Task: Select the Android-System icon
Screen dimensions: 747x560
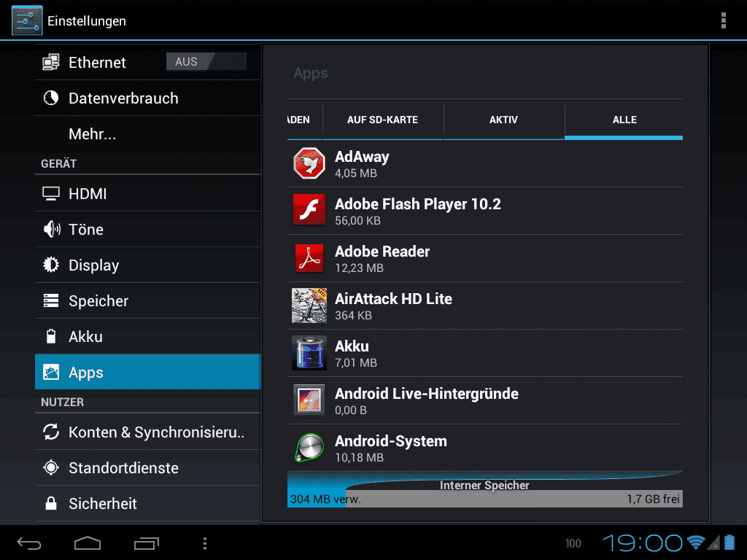Action: pos(309,448)
